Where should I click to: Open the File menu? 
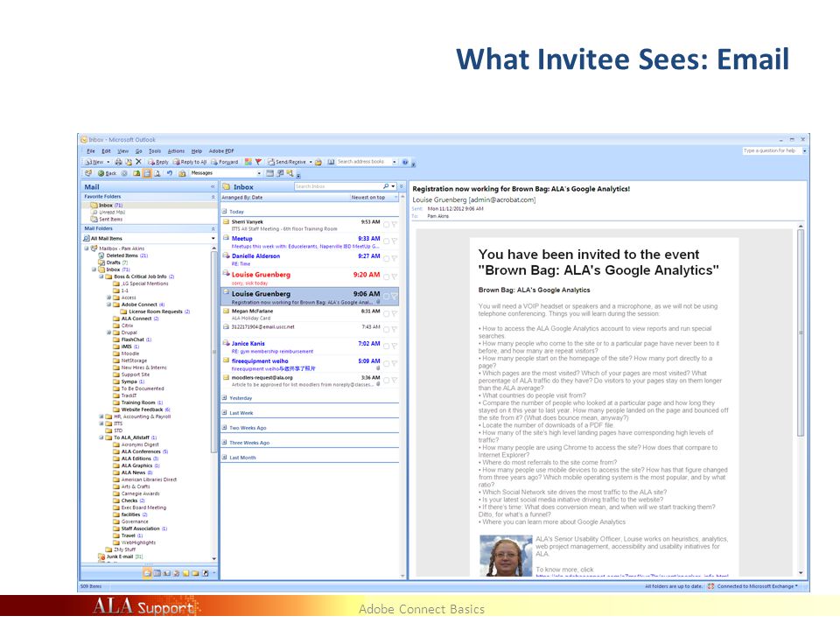(91, 151)
